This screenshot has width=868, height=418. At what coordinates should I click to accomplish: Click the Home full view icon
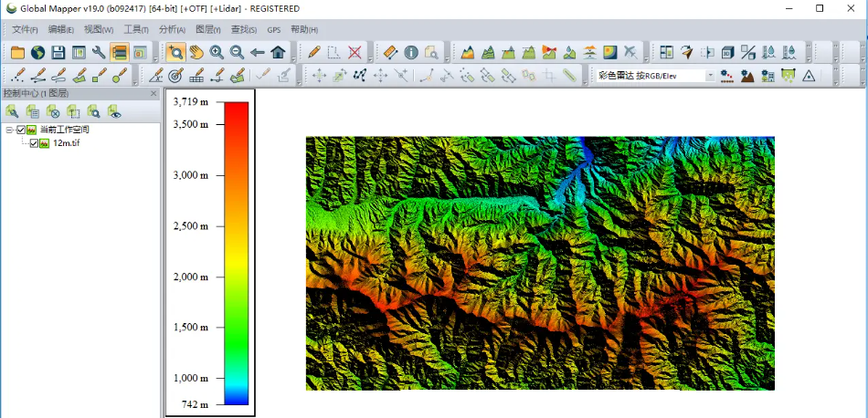(278, 53)
